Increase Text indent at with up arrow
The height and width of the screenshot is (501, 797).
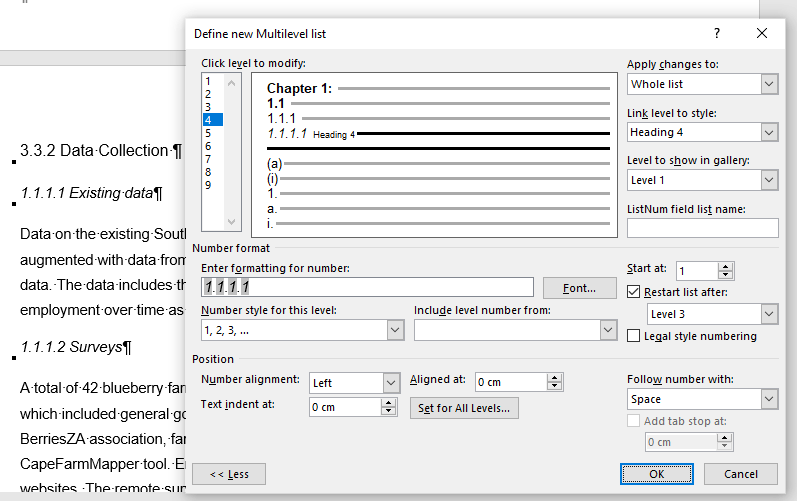[389, 402]
